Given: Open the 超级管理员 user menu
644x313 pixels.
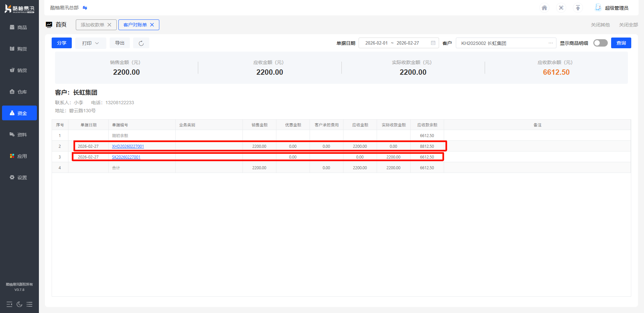Looking at the screenshot, I should [612, 8].
